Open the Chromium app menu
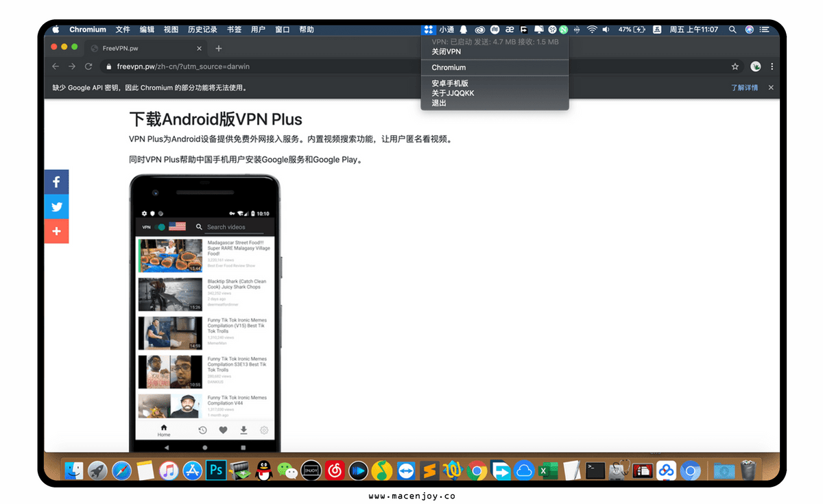The image size is (823, 504). [88, 29]
